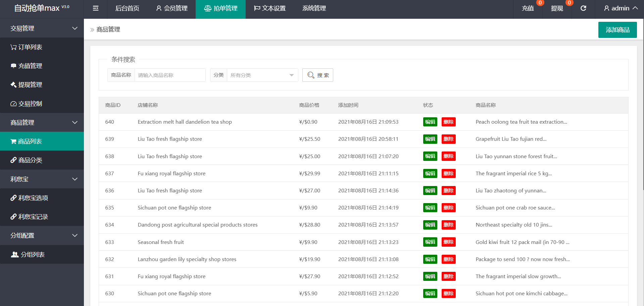Open 商品分类 in the sidebar
The image size is (644, 306).
pos(27,160)
